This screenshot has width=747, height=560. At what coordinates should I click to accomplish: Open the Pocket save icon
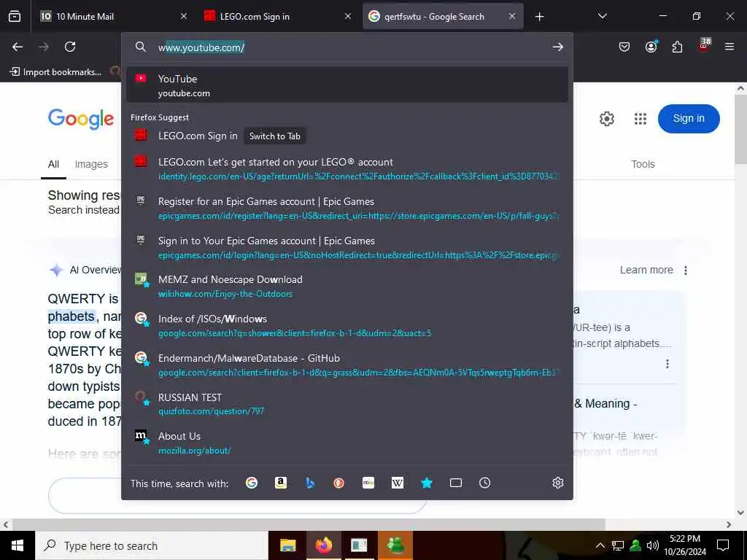coord(624,47)
